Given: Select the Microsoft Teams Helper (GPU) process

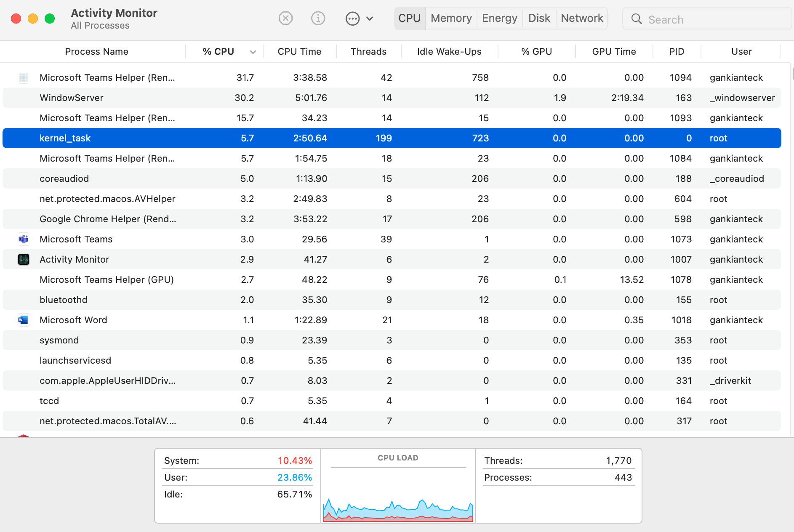Looking at the screenshot, I should [392, 279].
